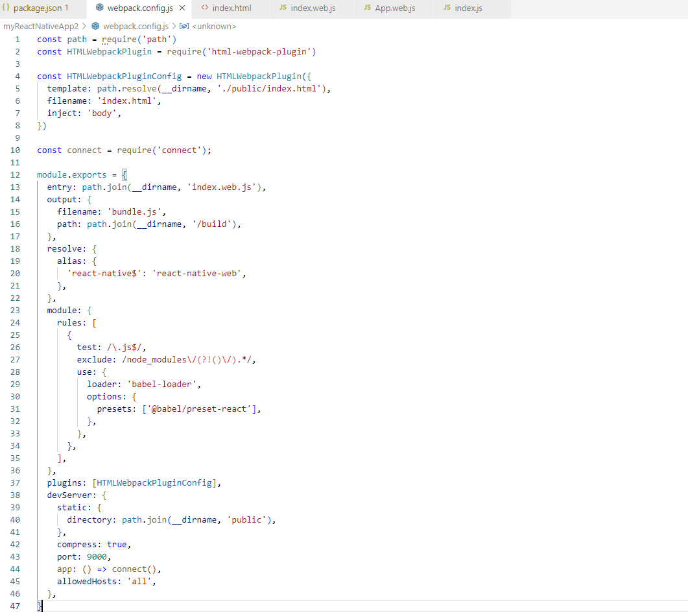Click 'body' string on line 7

click(x=102, y=113)
